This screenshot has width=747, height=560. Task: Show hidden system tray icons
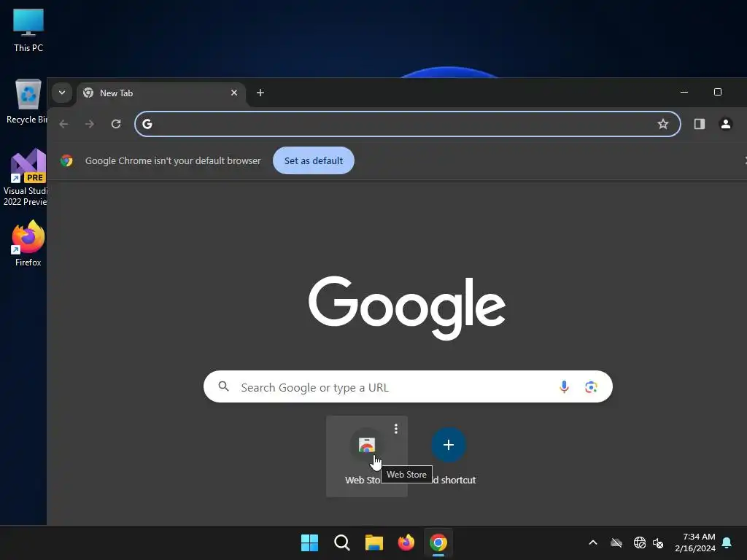[593, 542]
